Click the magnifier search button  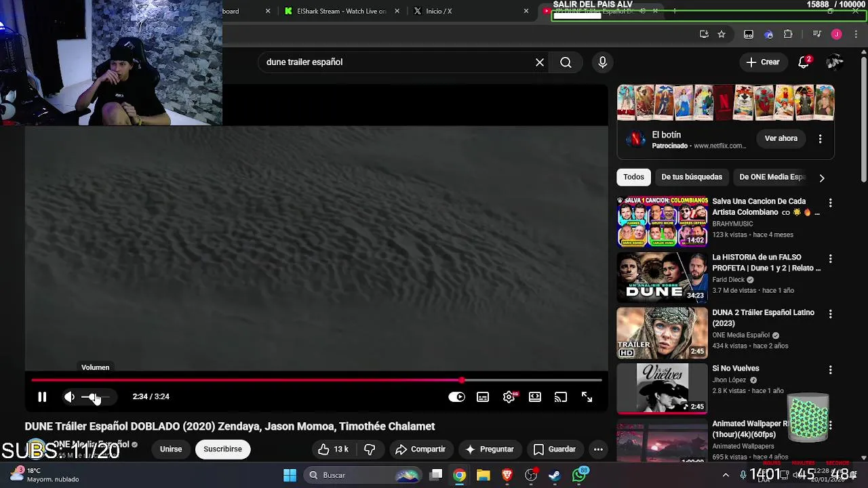coord(566,62)
